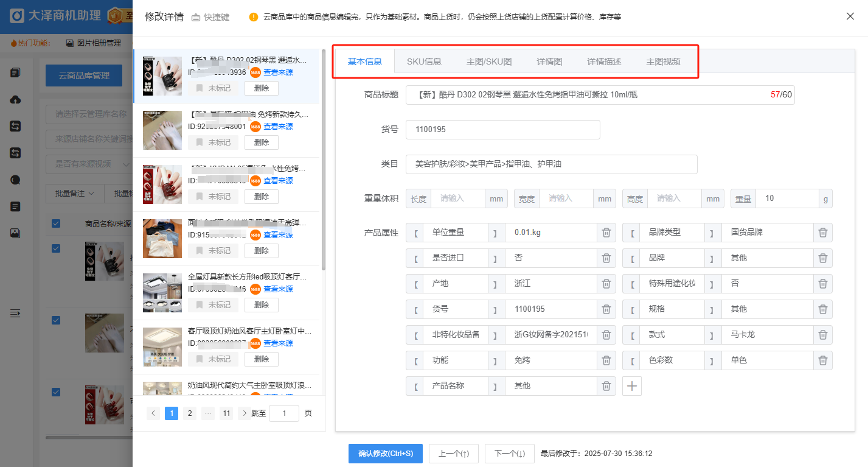Click the collapse-menu icon in background sidebar
The height and width of the screenshot is (467, 868).
16,313
